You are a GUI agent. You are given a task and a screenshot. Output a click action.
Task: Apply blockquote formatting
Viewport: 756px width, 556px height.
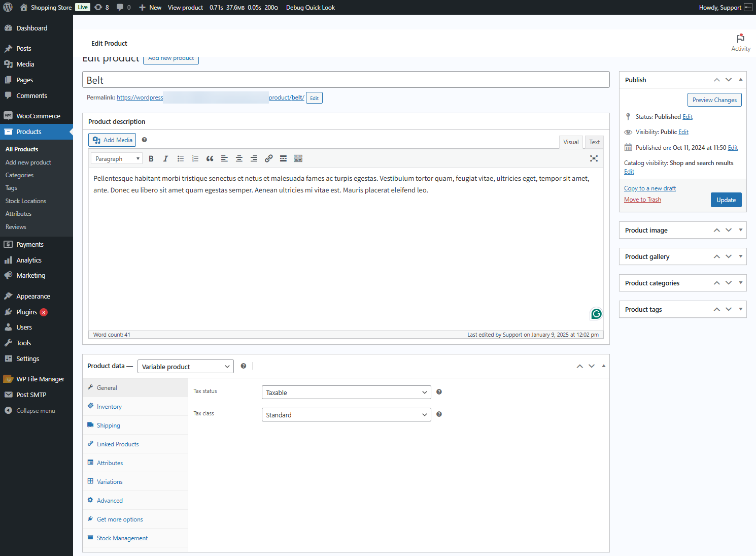pyautogui.click(x=210, y=158)
